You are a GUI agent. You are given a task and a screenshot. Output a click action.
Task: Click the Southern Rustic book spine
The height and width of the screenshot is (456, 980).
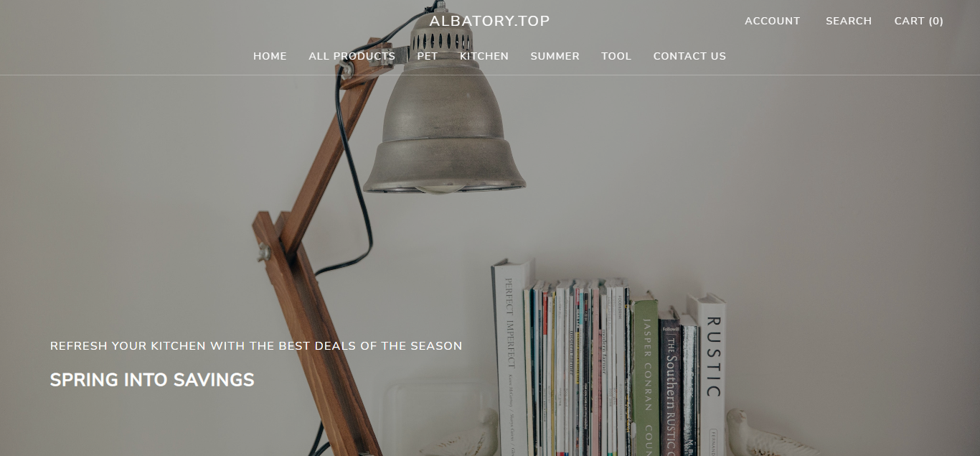tap(669, 388)
